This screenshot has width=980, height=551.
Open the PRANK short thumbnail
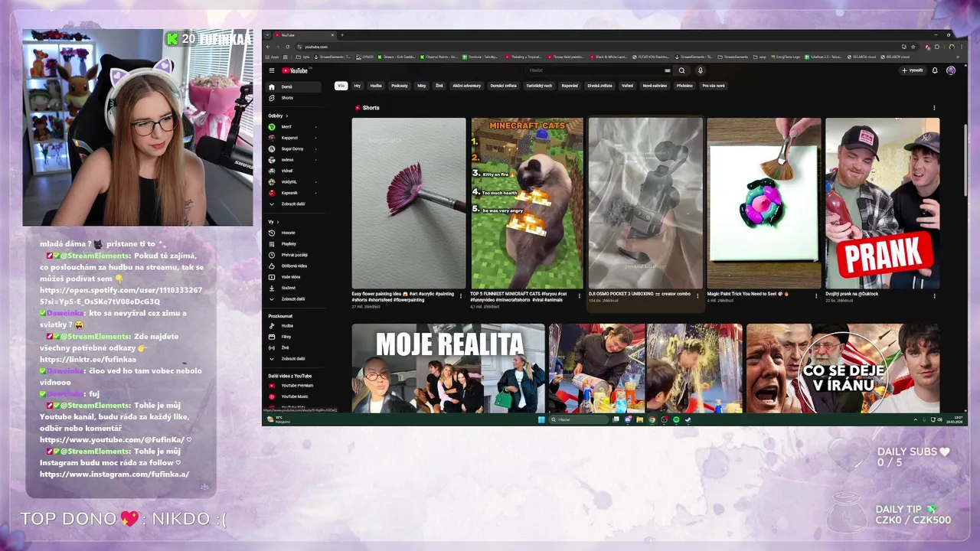click(883, 203)
